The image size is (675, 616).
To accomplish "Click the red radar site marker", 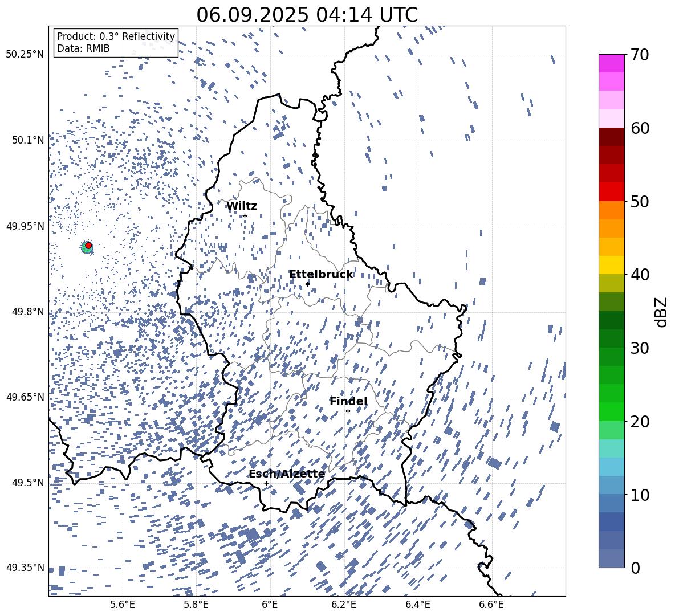I will pyautogui.click(x=88, y=245).
